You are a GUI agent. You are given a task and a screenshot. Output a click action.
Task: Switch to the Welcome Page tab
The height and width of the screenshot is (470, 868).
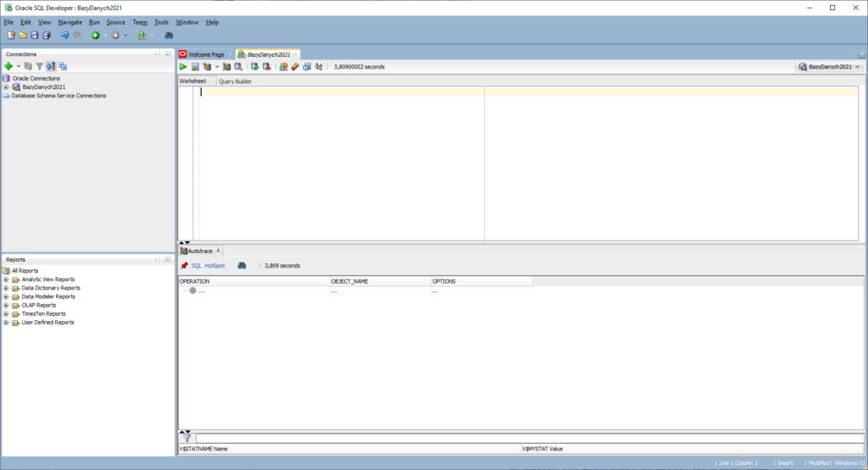[202, 54]
